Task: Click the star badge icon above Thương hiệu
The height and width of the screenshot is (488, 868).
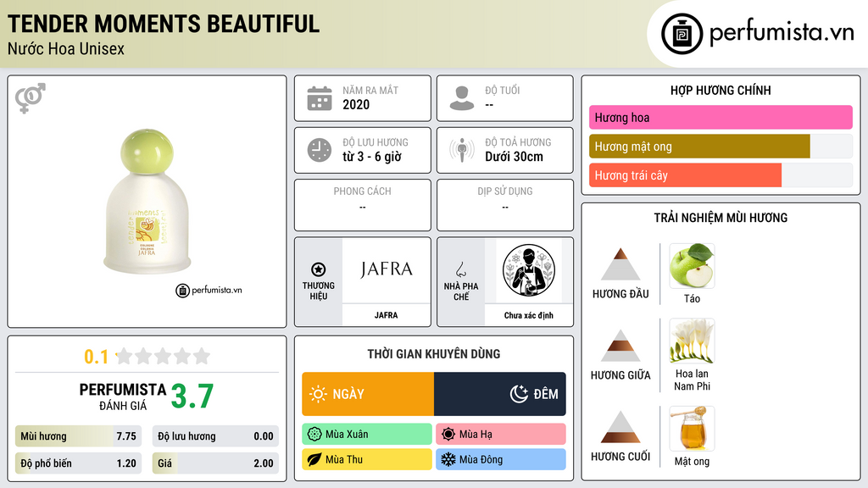Action: click(x=319, y=269)
